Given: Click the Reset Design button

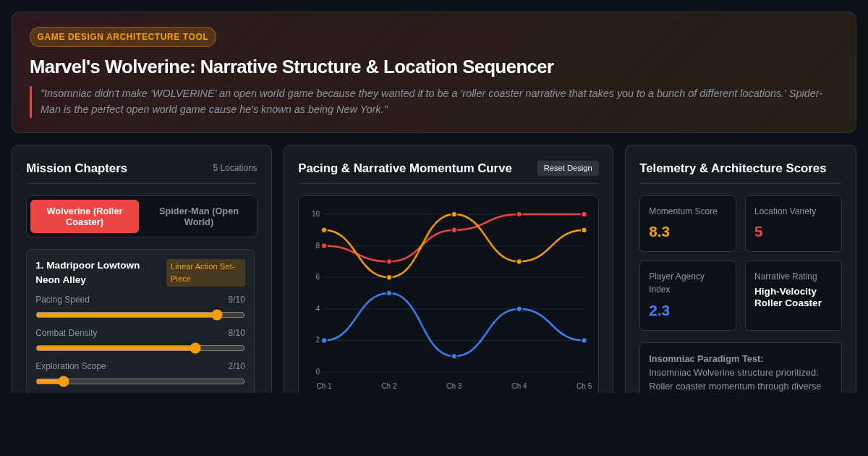Looking at the screenshot, I should click(568, 168).
